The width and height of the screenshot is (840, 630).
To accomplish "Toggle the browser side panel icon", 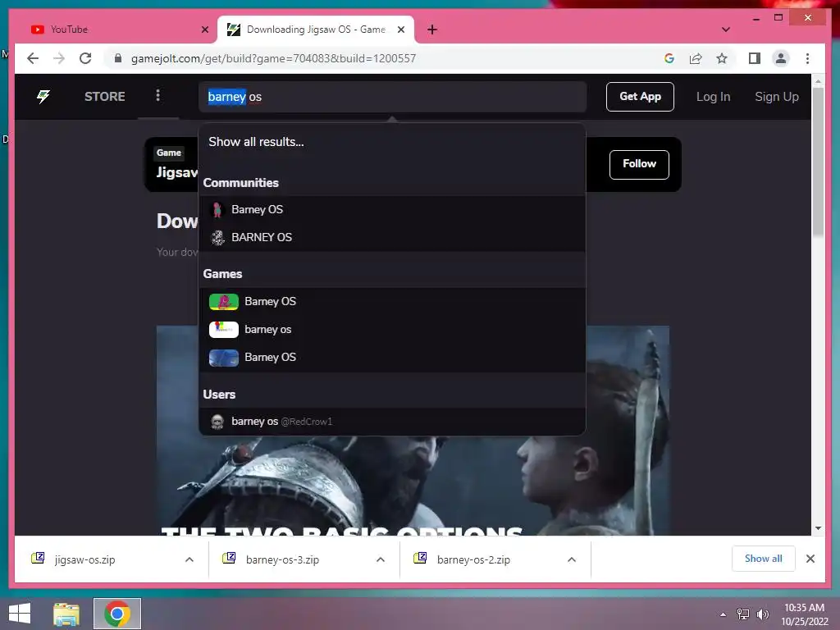I will (x=755, y=58).
